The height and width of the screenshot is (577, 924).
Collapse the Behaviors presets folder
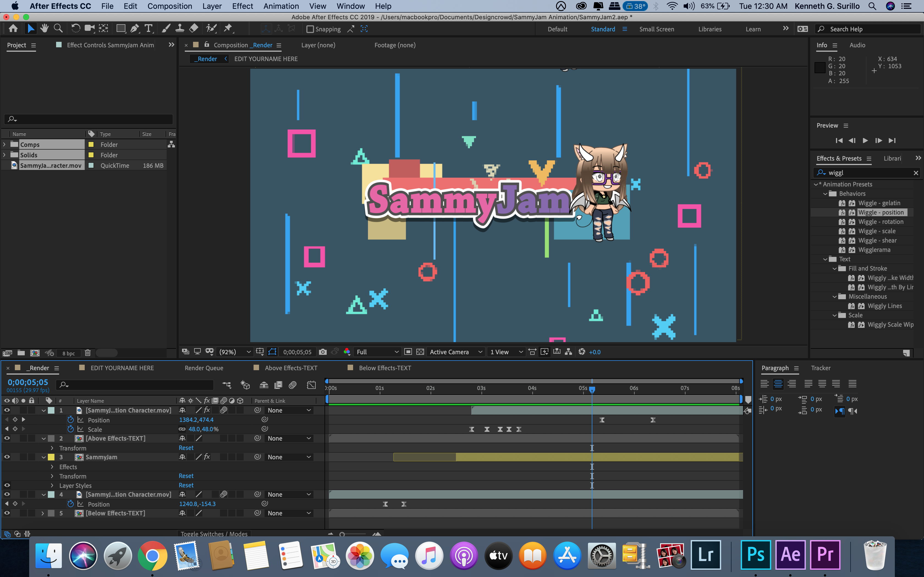point(825,194)
